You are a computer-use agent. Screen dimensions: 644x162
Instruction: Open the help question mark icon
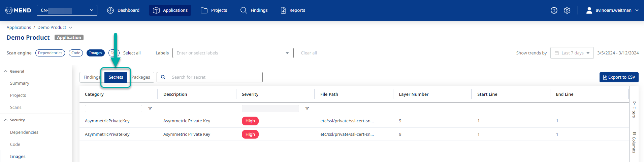tap(554, 10)
